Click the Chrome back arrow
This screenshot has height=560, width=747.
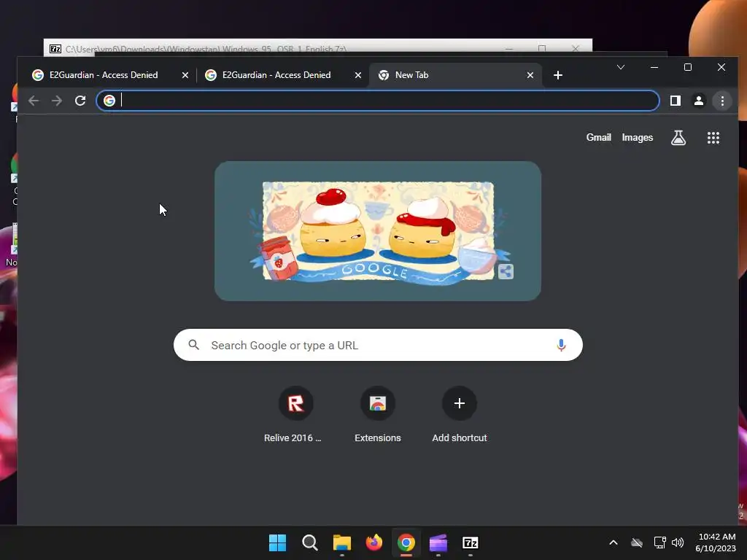coord(34,101)
